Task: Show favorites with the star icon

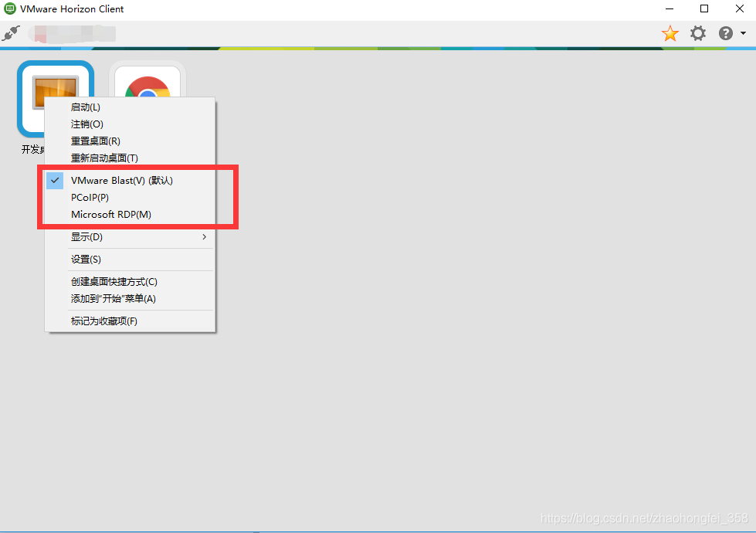Action: pyautogui.click(x=670, y=33)
